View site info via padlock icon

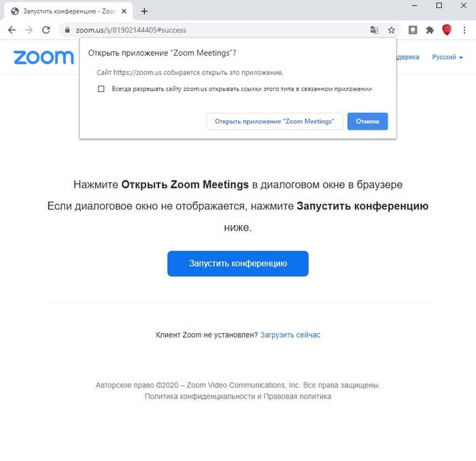tap(67, 30)
